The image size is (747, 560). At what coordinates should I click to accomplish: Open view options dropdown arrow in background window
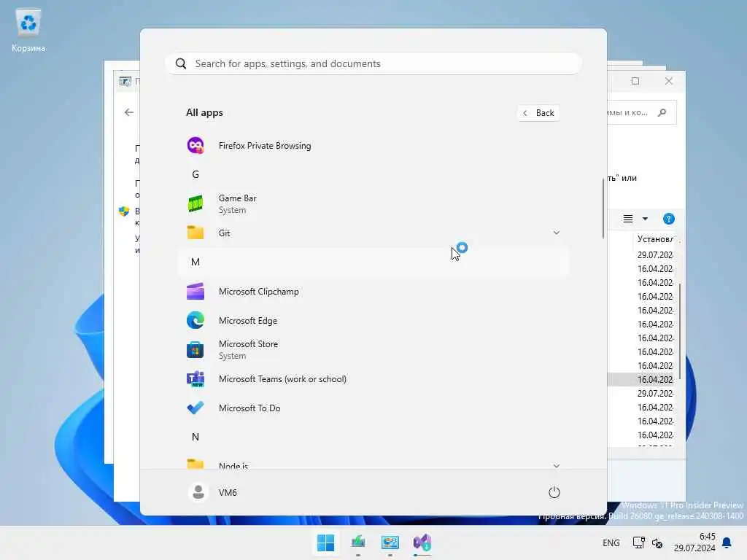645,219
